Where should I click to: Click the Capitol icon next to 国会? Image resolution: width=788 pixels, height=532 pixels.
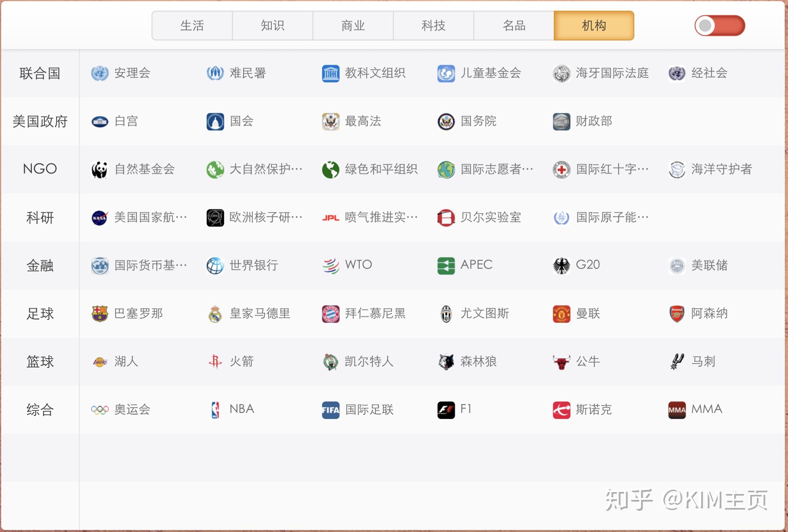point(215,122)
